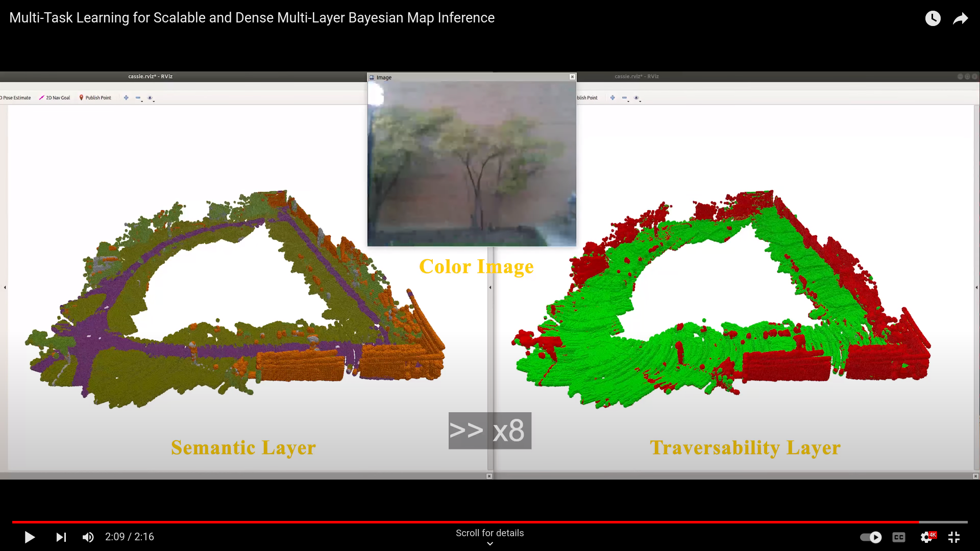
Task: Mute the video volume
Action: click(88, 537)
